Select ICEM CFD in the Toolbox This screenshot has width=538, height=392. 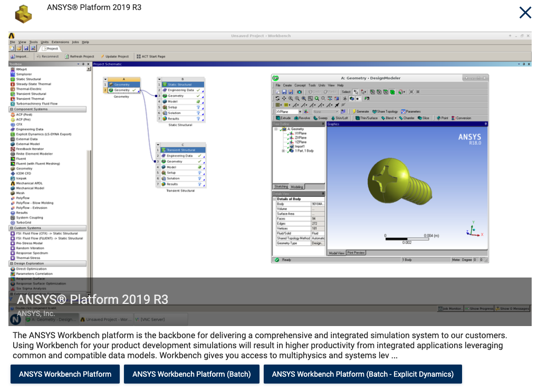coord(21,174)
